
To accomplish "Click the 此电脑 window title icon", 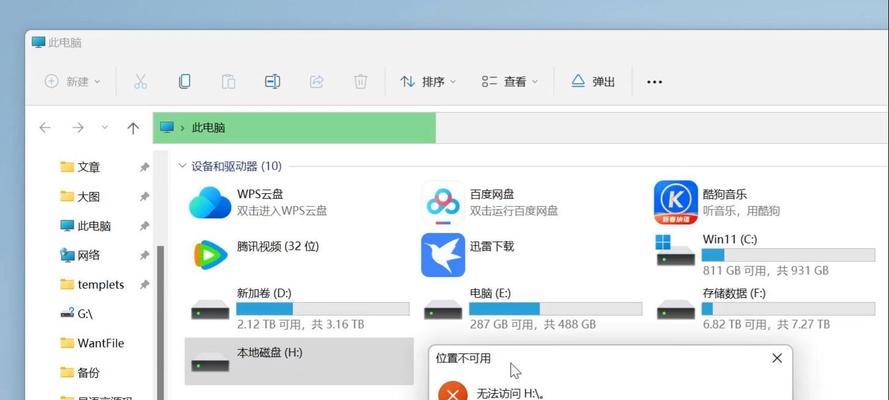I will pos(38,42).
